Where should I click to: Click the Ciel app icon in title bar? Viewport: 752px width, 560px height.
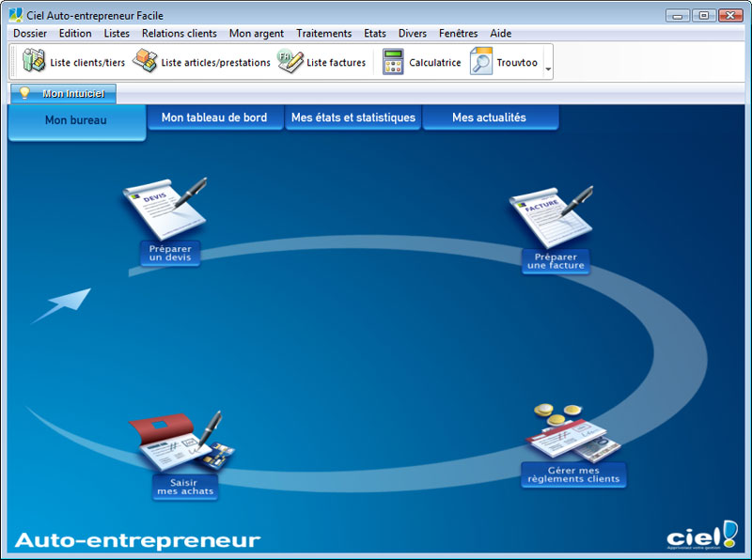tap(16, 15)
